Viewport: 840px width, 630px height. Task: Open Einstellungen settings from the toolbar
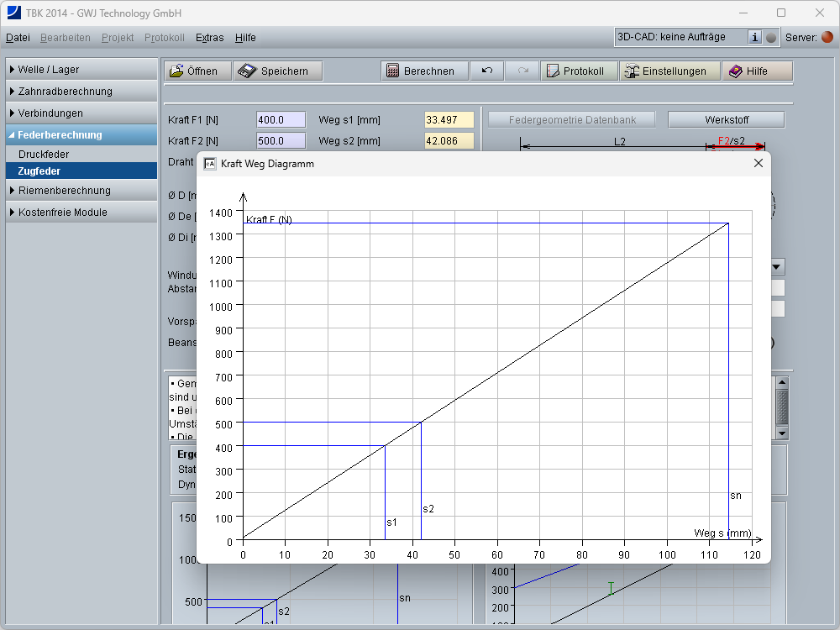(x=669, y=71)
